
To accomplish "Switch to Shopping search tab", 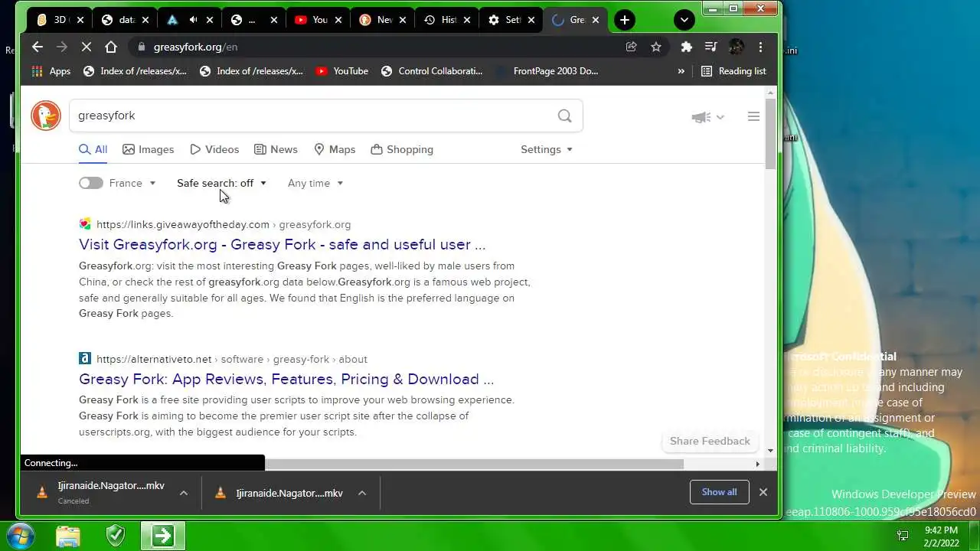I will pyautogui.click(x=402, y=149).
